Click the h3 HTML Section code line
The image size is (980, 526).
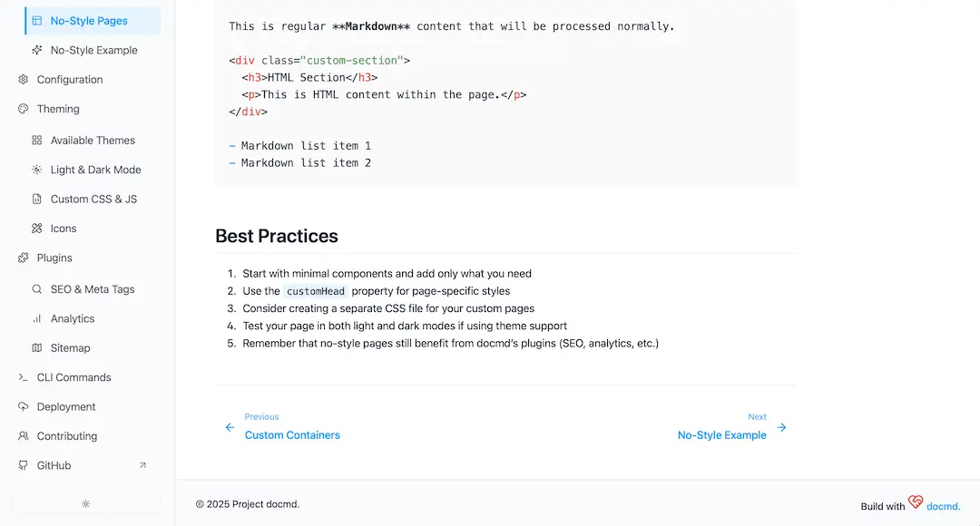coord(310,77)
